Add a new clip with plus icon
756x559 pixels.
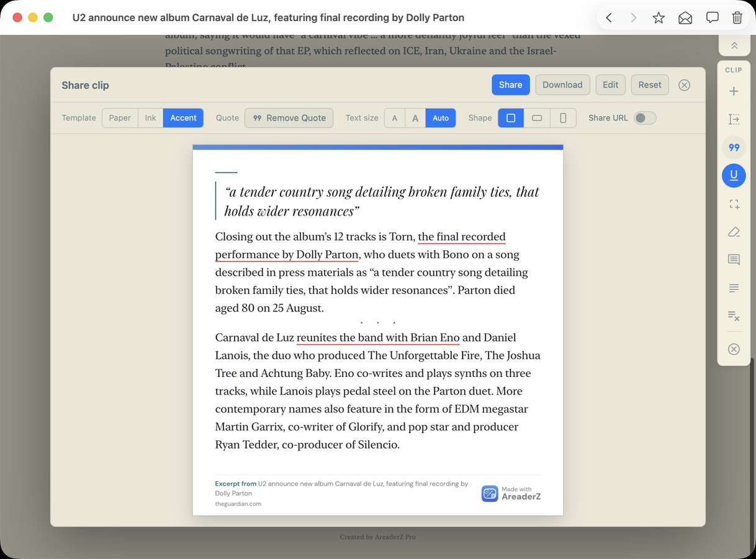[x=734, y=91]
